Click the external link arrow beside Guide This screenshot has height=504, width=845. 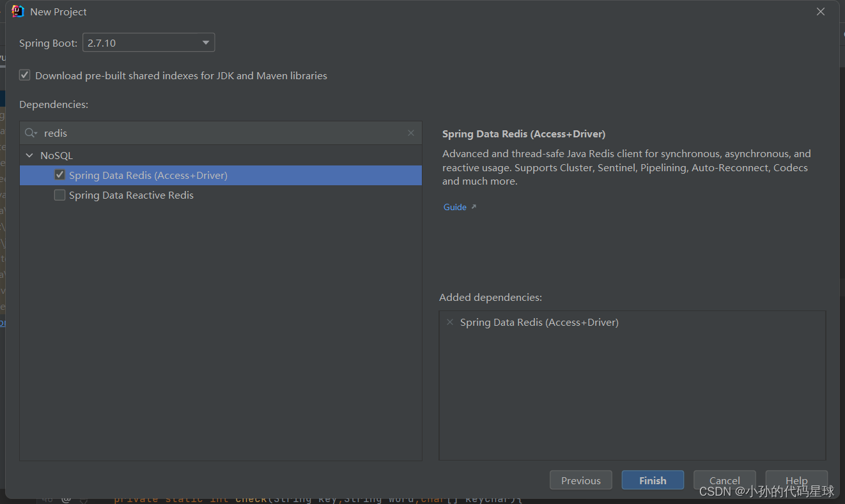[x=472, y=206]
